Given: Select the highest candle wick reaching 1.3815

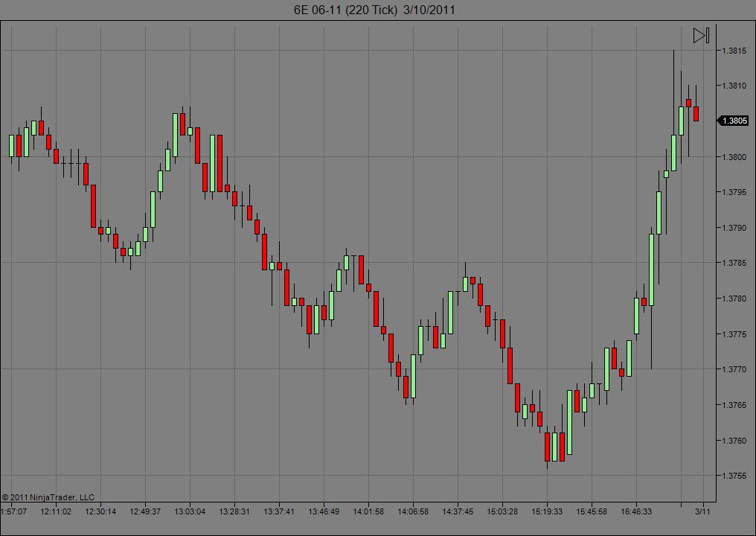Looking at the screenshot, I should (x=674, y=92).
